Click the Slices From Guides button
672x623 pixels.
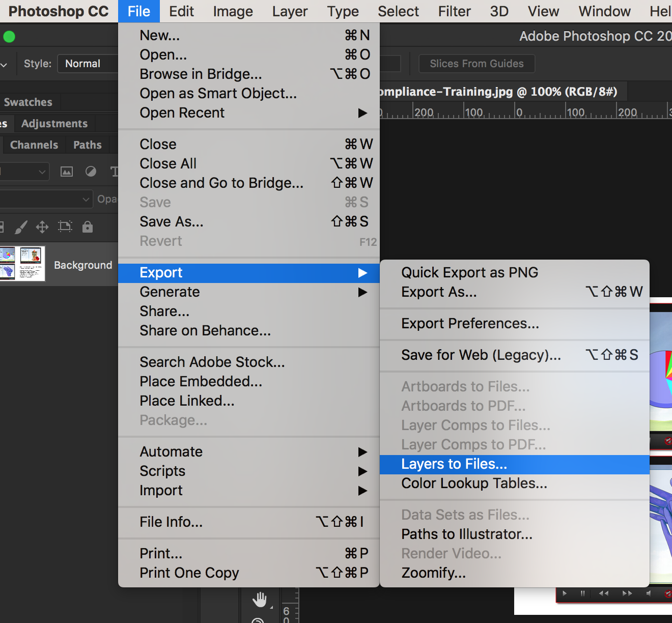pos(477,64)
